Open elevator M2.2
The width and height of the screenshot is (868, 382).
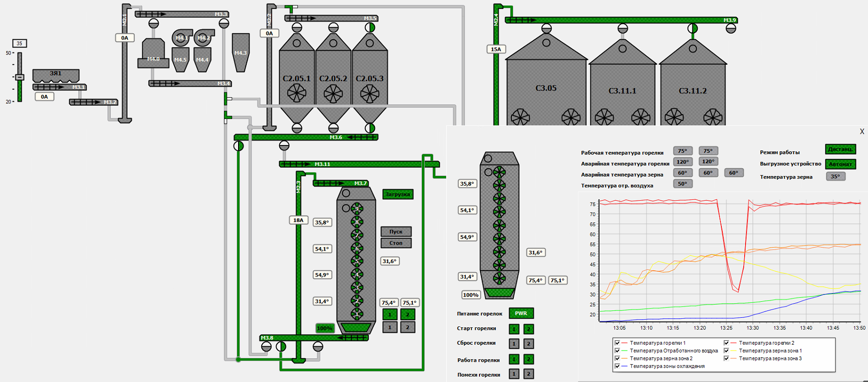[x=270, y=68]
